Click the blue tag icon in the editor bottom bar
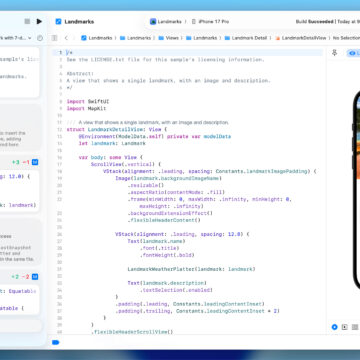 point(55,342)
